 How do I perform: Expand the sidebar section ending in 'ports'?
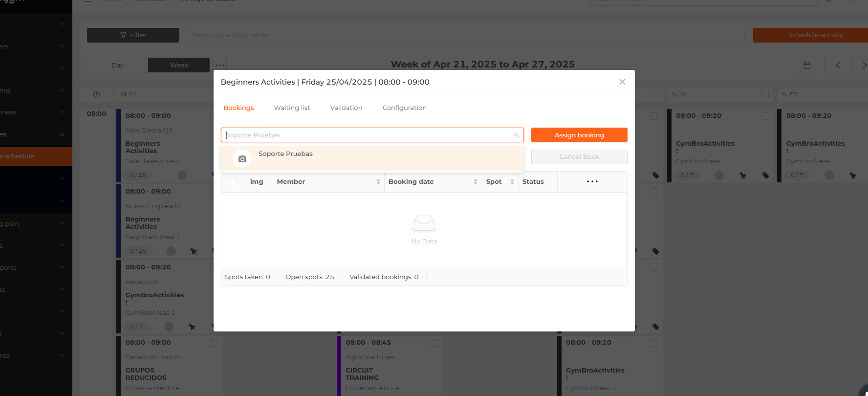(62, 268)
